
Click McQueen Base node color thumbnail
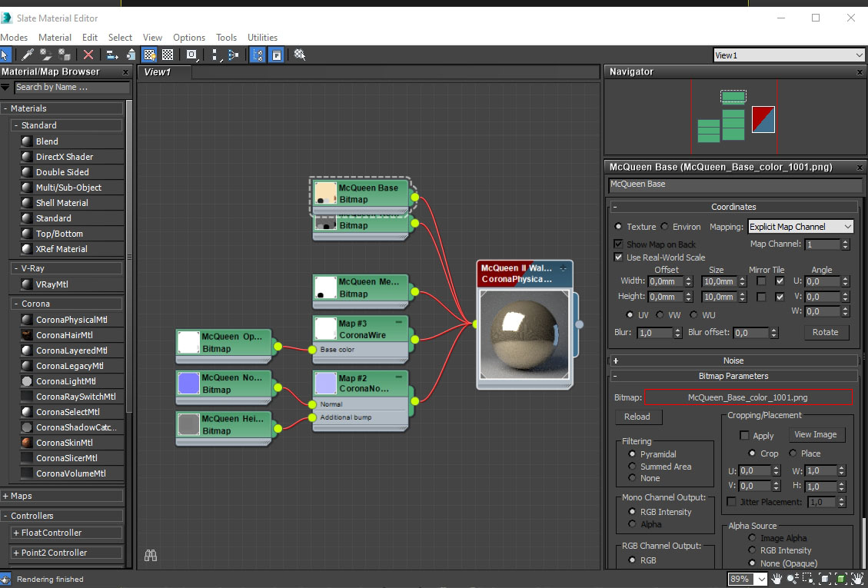[326, 193]
